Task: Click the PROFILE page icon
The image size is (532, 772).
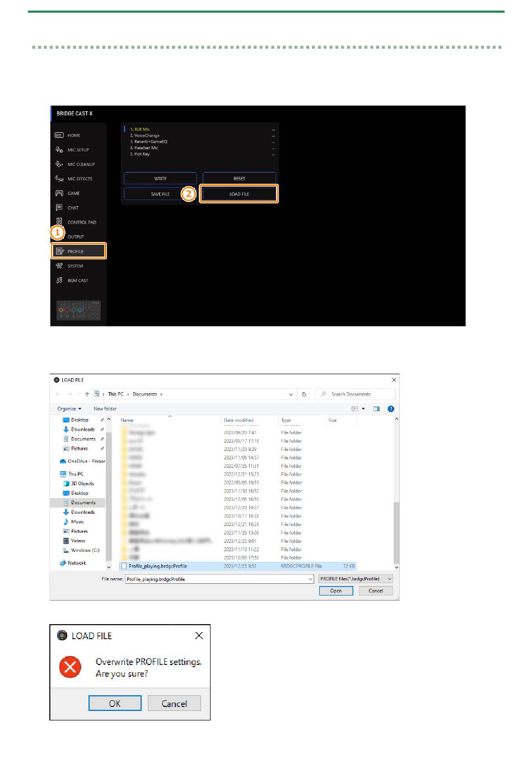Action: pos(59,251)
